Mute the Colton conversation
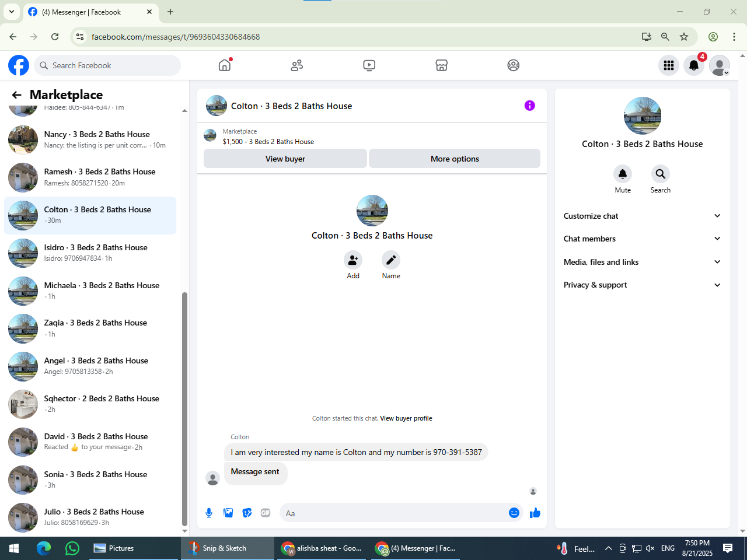747x560 pixels. pos(623,174)
